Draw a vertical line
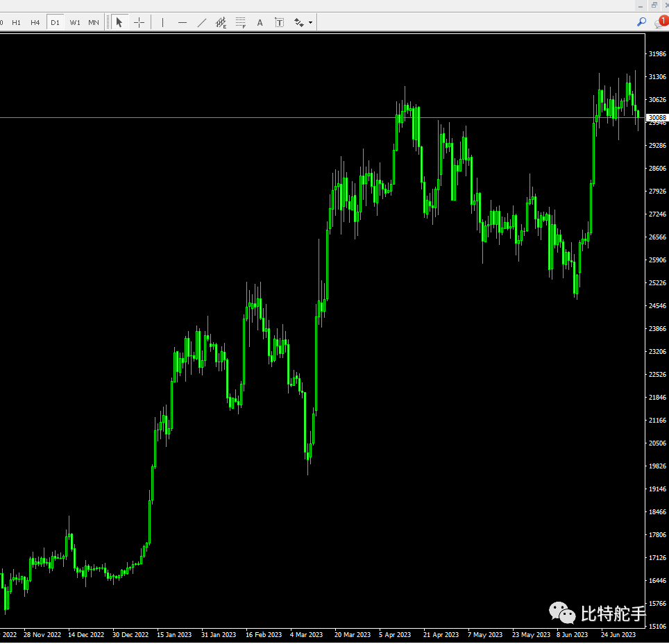The width and height of the screenshot is (669, 644). (162, 22)
